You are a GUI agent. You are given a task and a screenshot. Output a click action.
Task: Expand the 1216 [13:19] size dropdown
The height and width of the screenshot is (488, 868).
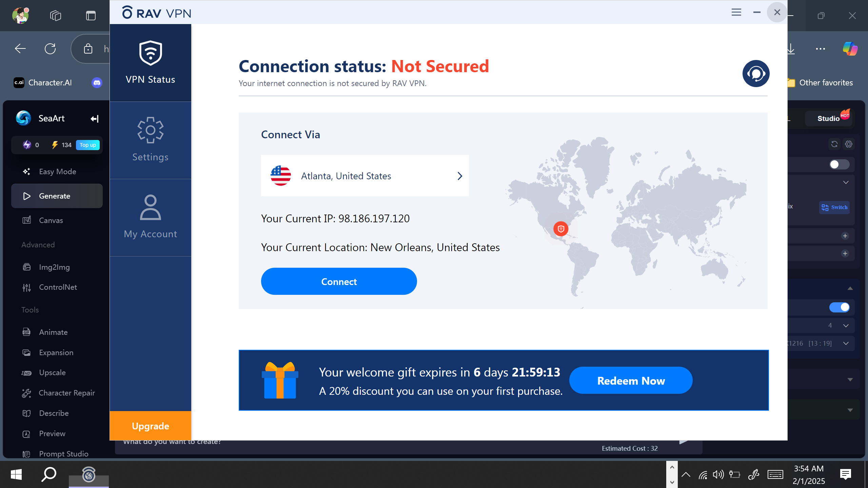[846, 343]
